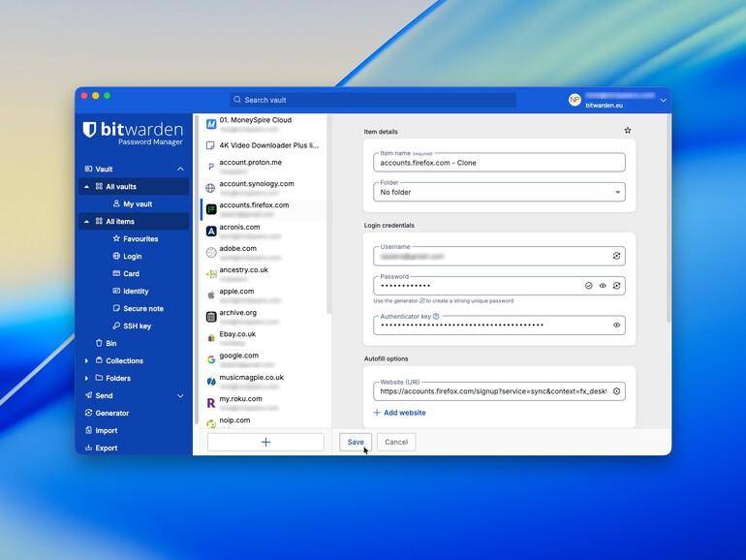The image size is (746, 560).
Task: Click the item list scrollbar
Action: pos(328,214)
